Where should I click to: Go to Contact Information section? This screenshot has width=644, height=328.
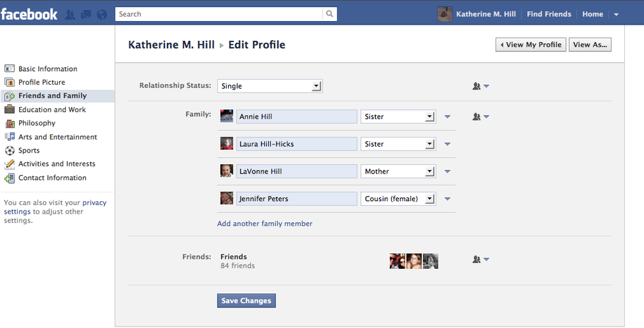pyautogui.click(x=52, y=178)
